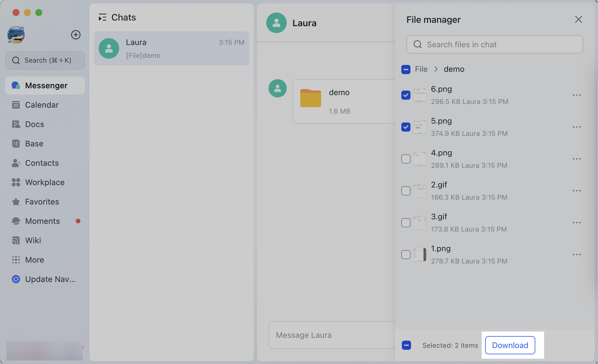Open the three-dot menu for 2.gif

[577, 191]
